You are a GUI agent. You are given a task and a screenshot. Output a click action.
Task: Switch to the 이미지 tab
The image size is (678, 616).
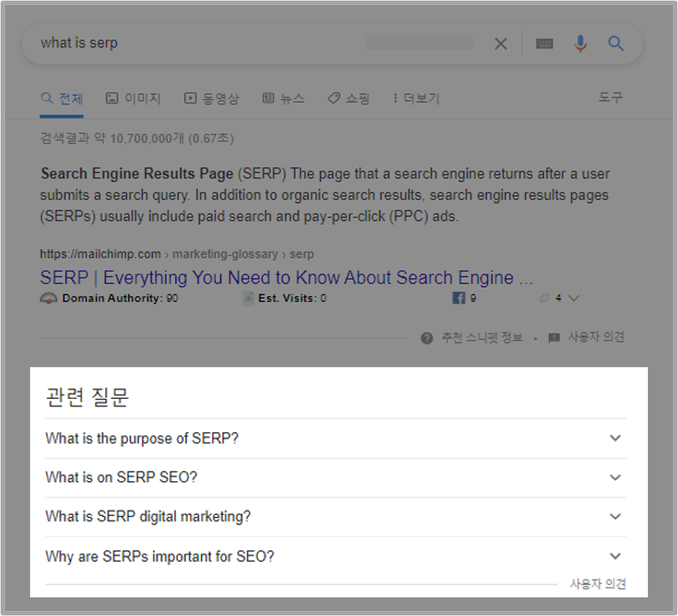coord(133,98)
